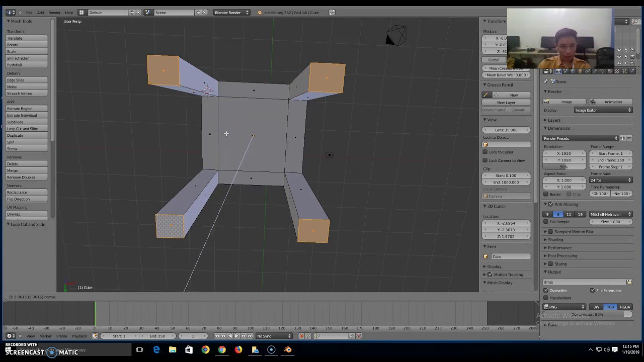Jump to the timeline start frame
Screen dimensions: 644x362
pyautogui.click(x=217, y=336)
